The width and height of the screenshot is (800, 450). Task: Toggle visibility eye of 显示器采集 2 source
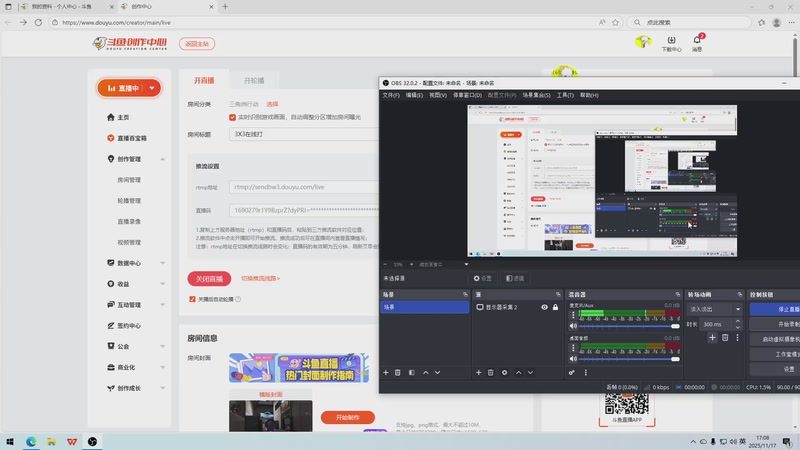coord(544,307)
